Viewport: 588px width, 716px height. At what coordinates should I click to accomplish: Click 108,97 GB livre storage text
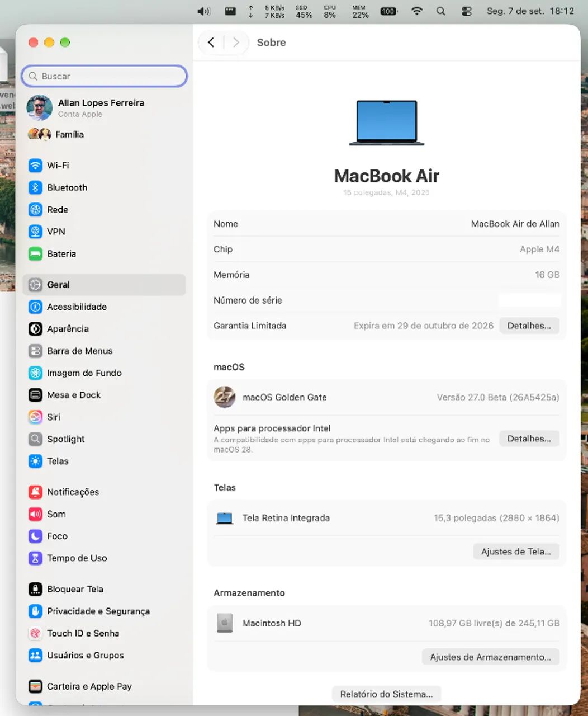click(494, 623)
